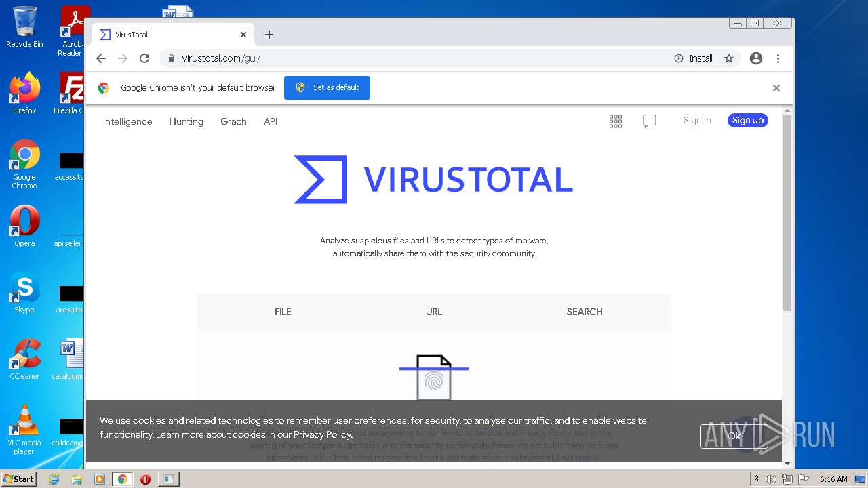Image resolution: width=868 pixels, height=488 pixels.
Task: Click the Set as default button
Action: click(327, 87)
